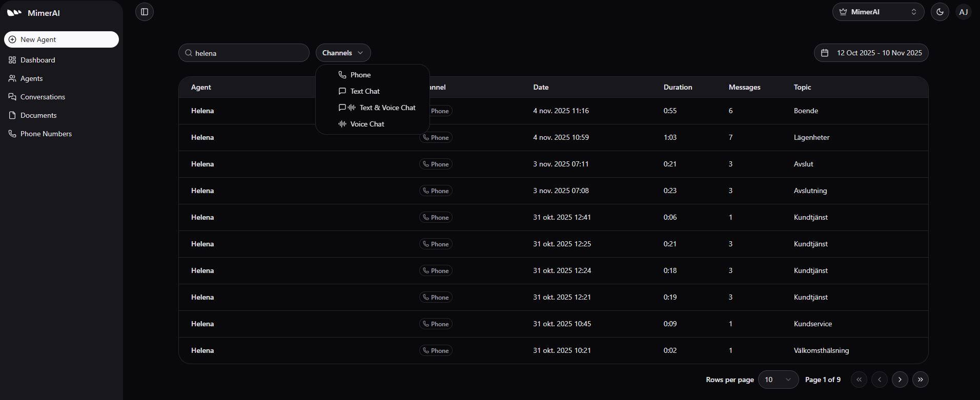Select Text Chat channel option
Screen dimensions: 980x400
point(364,91)
